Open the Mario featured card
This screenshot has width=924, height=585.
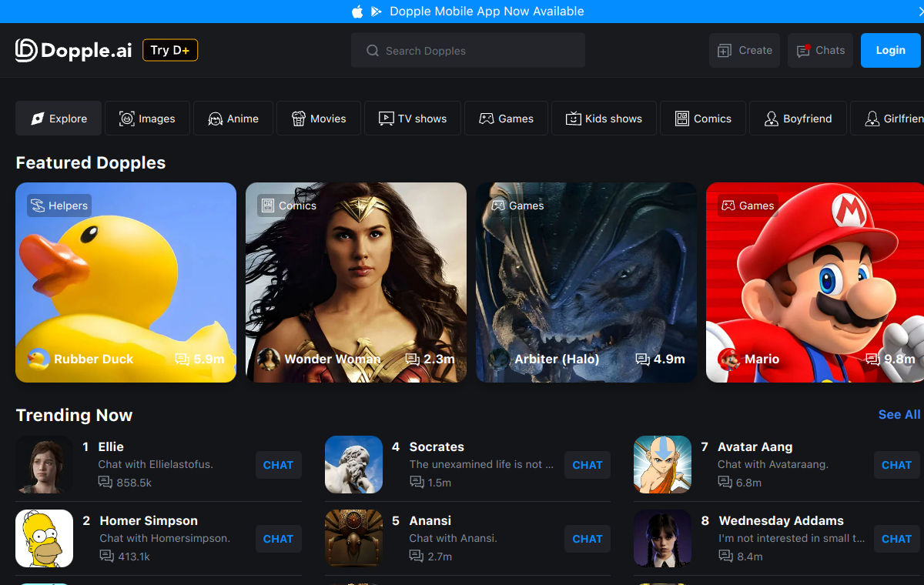coord(815,282)
